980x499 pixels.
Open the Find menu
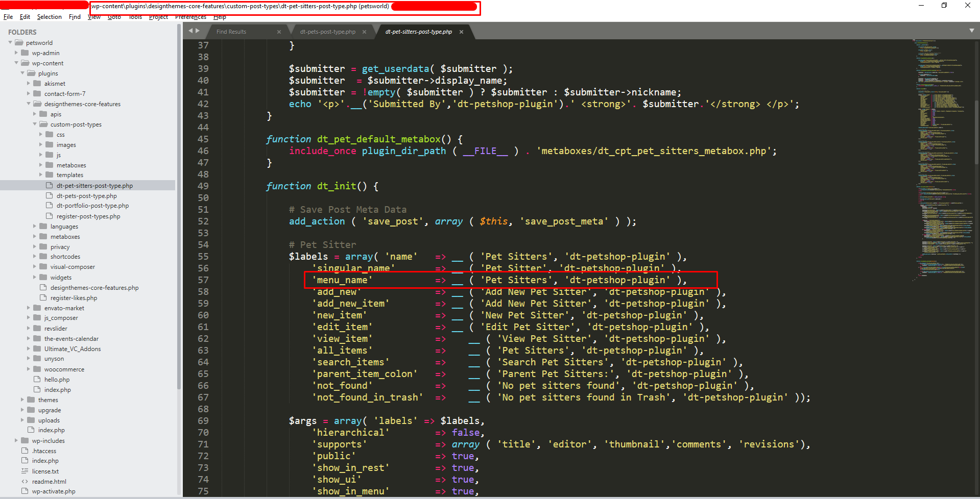click(75, 17)
